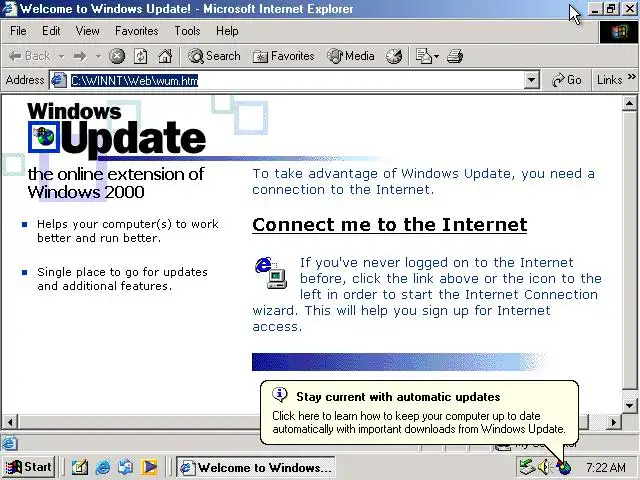Click the Mail toolbar icon
Viewport: 640px width, 480px height.
pyautogui.click(x=423, y=56)
